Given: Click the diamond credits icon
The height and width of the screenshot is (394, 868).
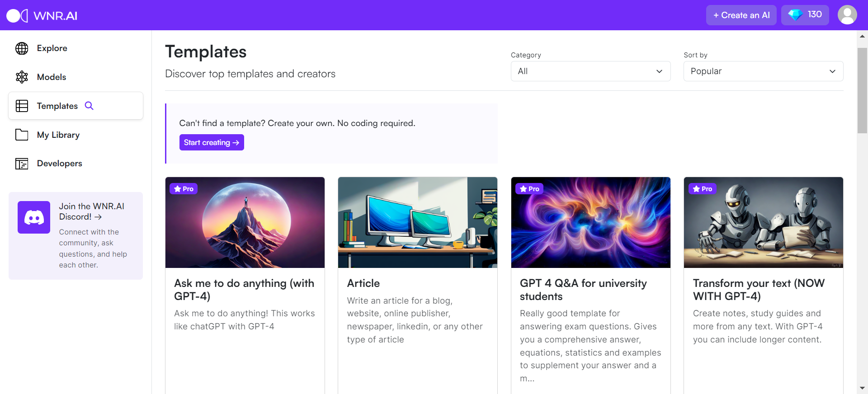Looking at the screenshot, I should pos(795,15).
